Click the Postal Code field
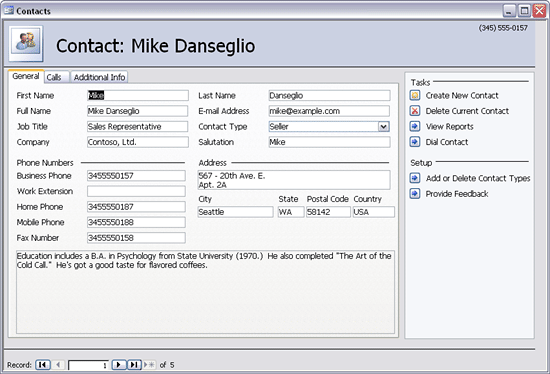The width and height of the screenshot is (550, 374). click(x=328, y=212)
